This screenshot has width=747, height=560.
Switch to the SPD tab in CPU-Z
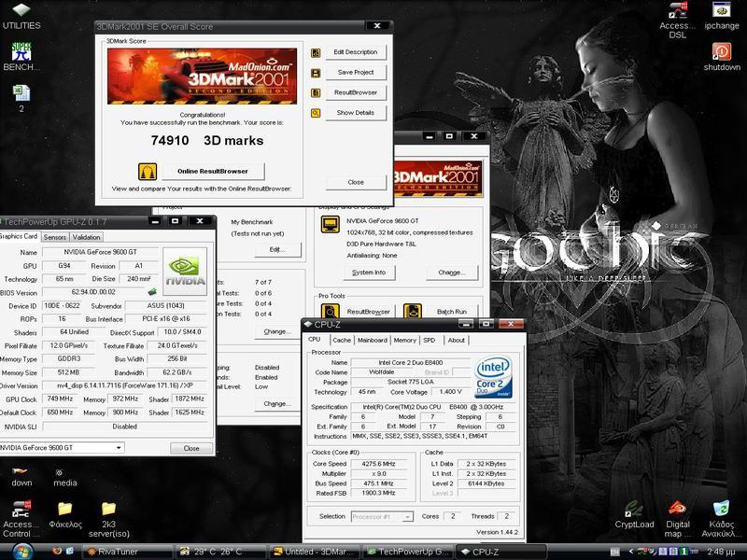[x=430, y=340]
